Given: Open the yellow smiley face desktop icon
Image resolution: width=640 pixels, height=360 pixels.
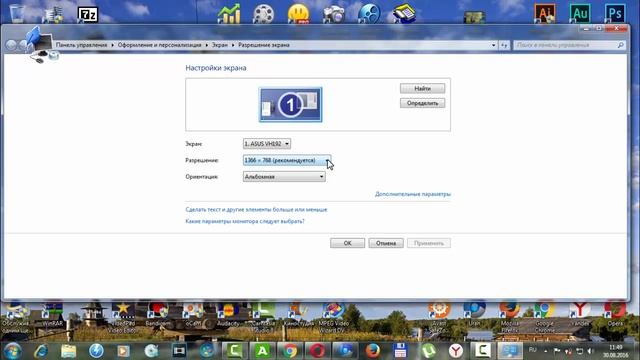Looking at the screenshot, I should click(298, 13).
